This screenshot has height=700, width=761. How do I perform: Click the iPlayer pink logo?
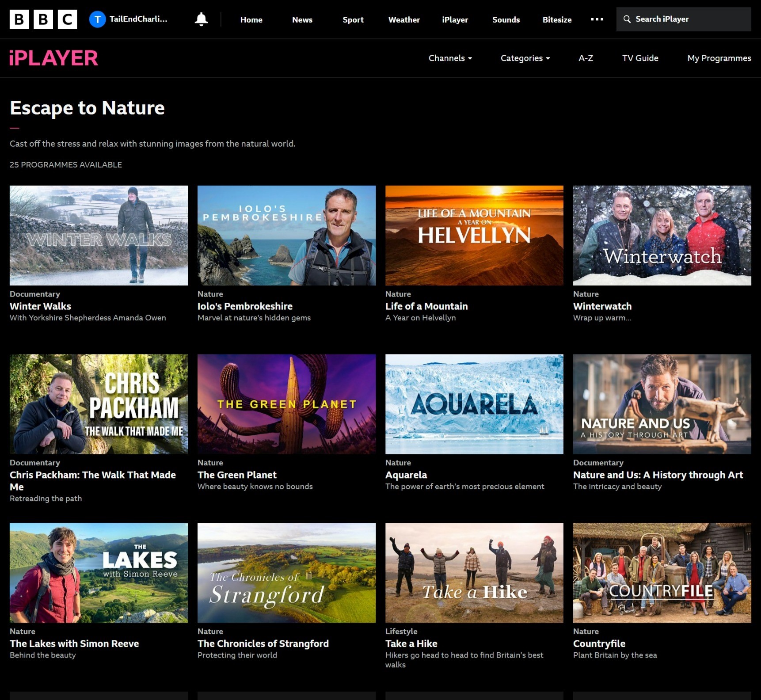(x=53, y=58)
